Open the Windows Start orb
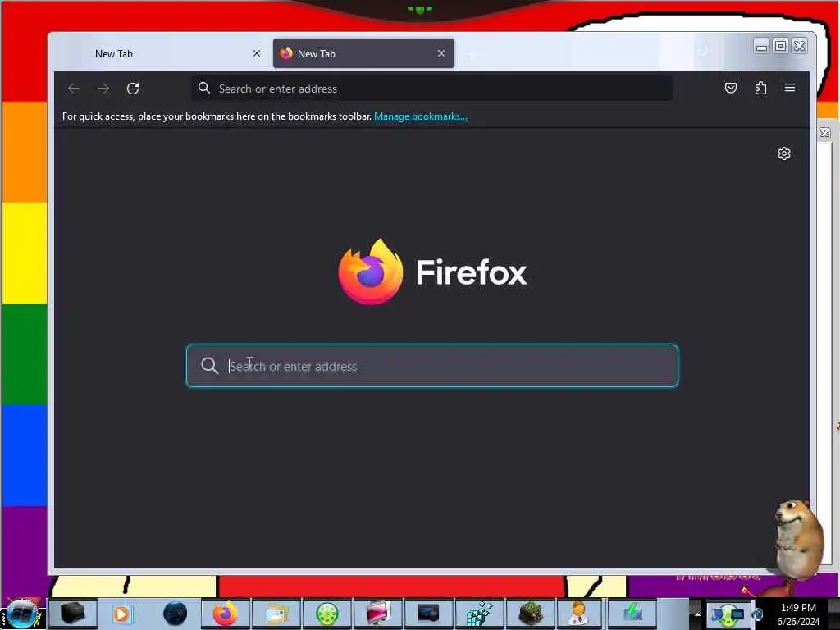Viewport: 840px width, 630px height. (22, 614)
